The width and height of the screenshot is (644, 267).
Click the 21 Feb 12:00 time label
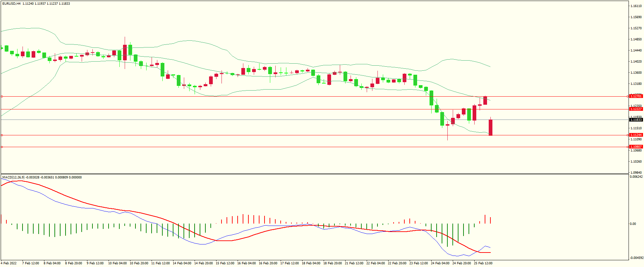click(x=354, y=263)
